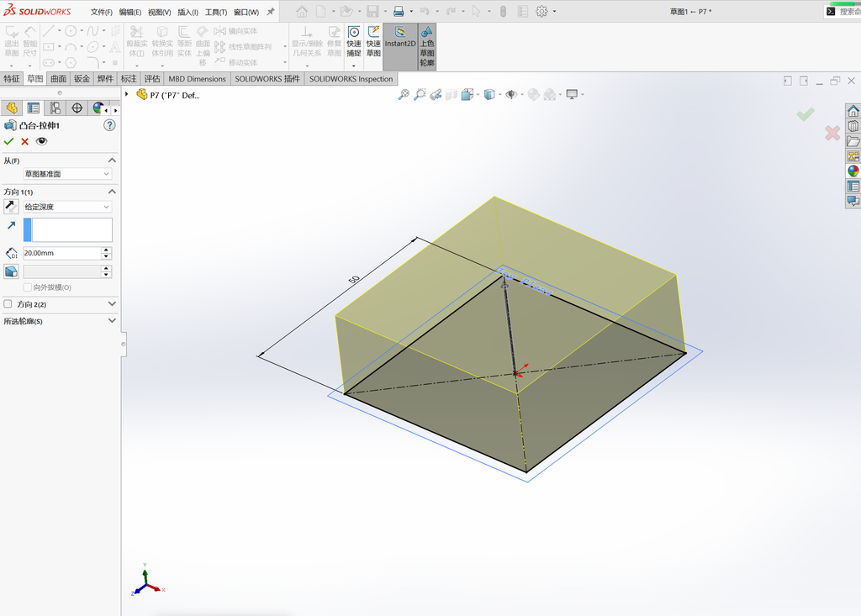Open the 快速捕捉 dropdown arrow
The height and width of the screenshot is (616, 861).
[354, 66]
